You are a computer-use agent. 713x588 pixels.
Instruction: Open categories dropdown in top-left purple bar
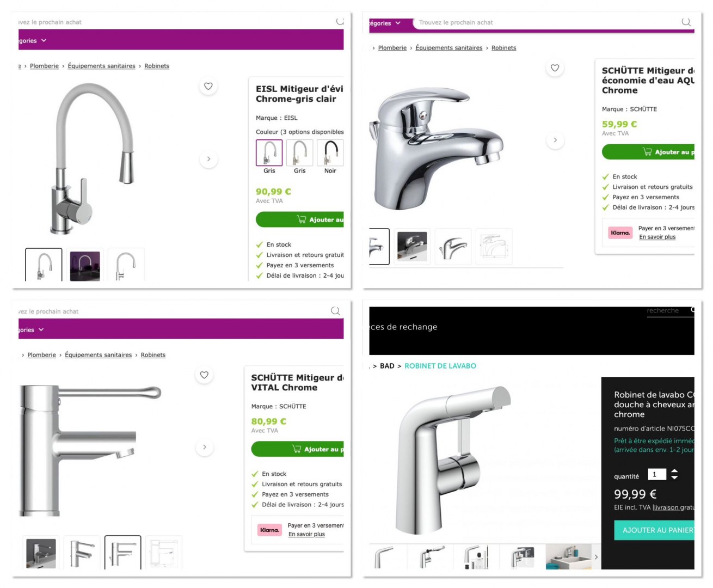(x=33, y=40)
